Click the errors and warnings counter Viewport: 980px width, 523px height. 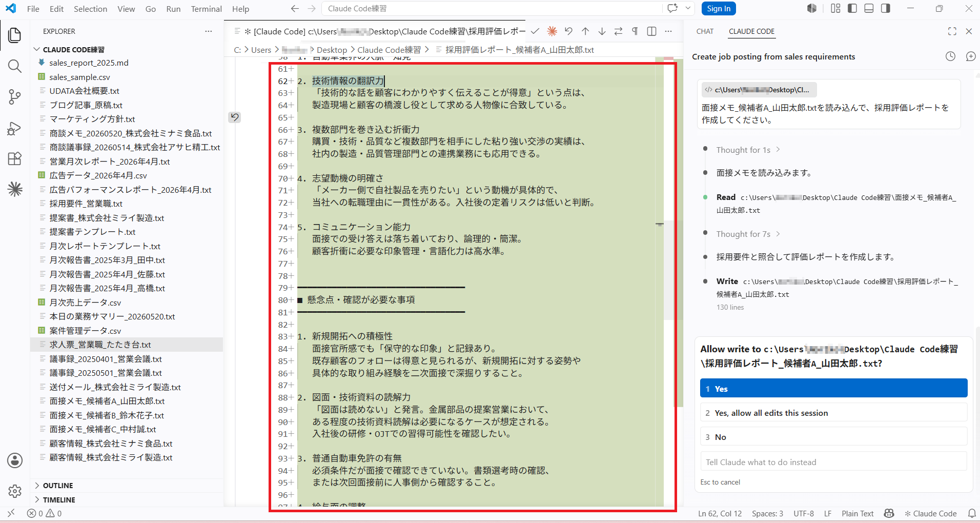[x=44, y=513]
